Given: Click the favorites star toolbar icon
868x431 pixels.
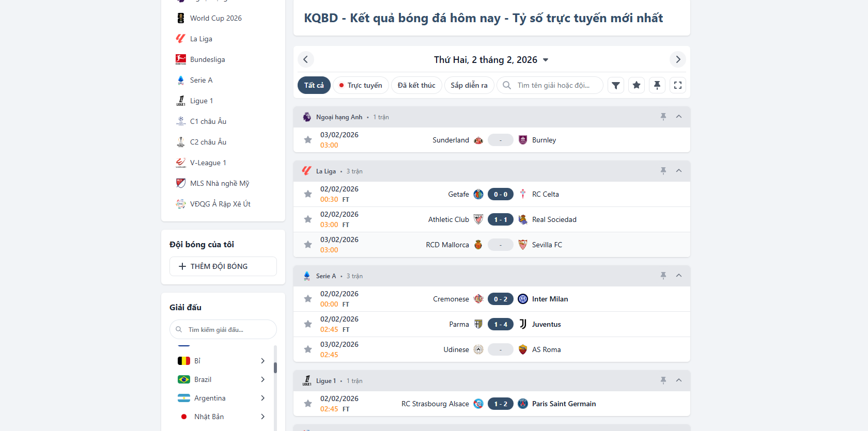Looking at the screenshot, I should (x=637, y=85).
